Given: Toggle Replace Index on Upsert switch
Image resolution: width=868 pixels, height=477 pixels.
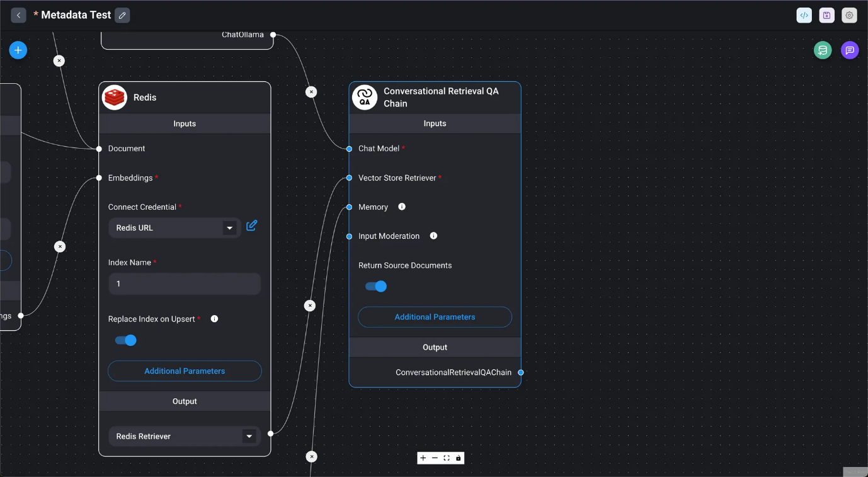Looking at the screenshot, I should pos(126,340).
